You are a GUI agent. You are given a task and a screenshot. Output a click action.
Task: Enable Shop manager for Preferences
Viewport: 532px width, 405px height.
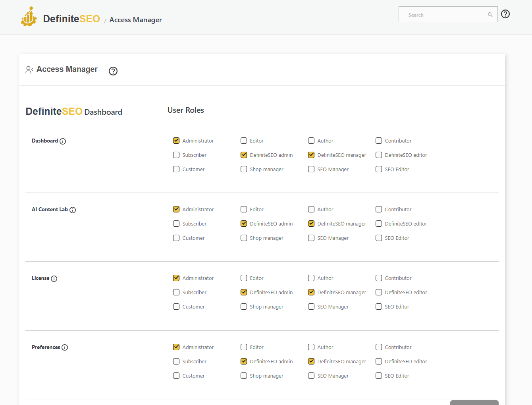tap(244, 376)
